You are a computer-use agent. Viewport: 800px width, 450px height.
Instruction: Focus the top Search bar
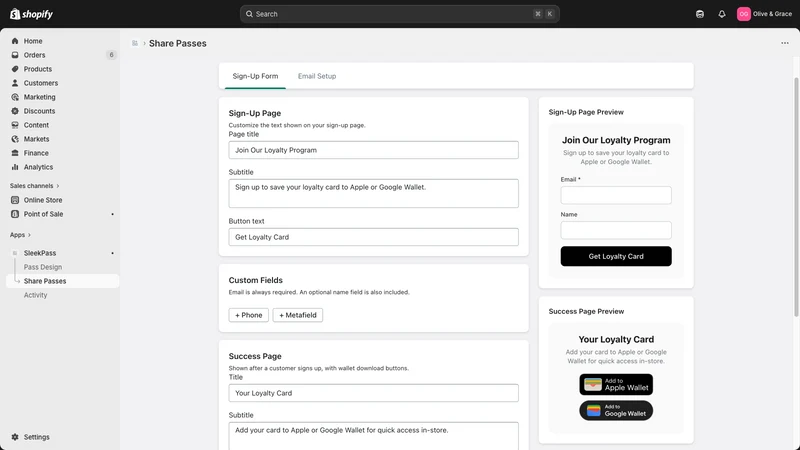(399, 14)
